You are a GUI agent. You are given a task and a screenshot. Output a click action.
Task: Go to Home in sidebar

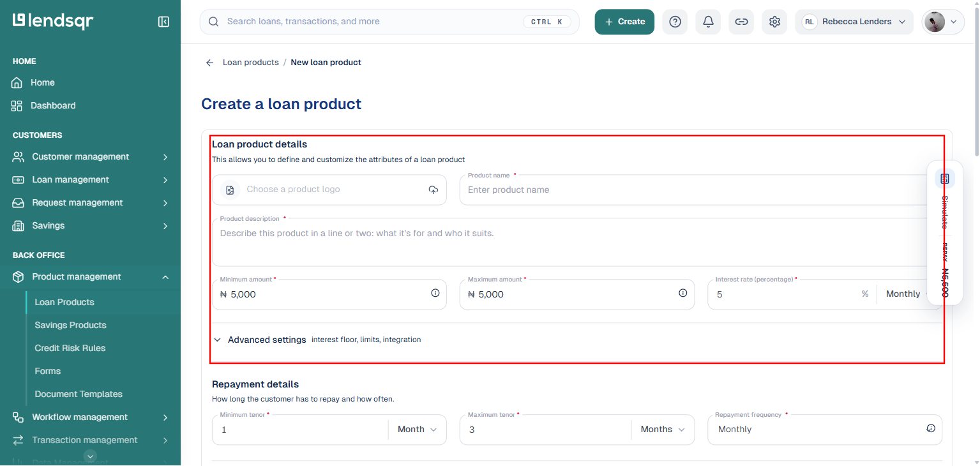coord(43,83)
